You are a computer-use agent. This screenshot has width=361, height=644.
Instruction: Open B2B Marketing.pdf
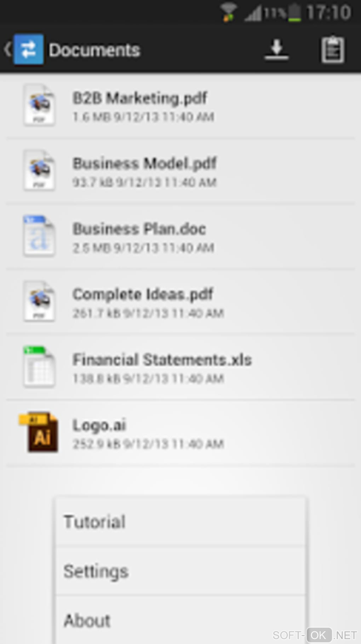click(180, 106)
